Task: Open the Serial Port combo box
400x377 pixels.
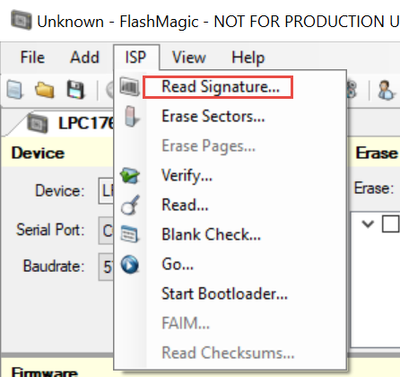Action: (x=107, y=231)
